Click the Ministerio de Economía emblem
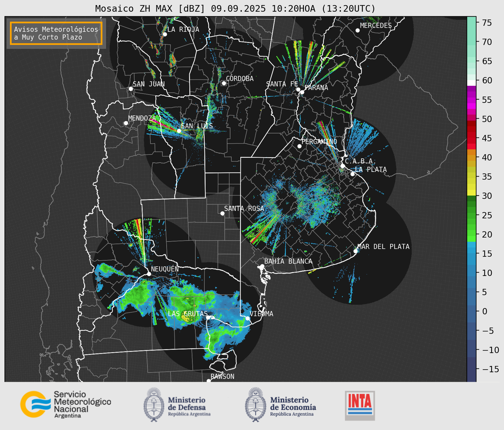Screen dimensions: 504x430 click(255, 405)
